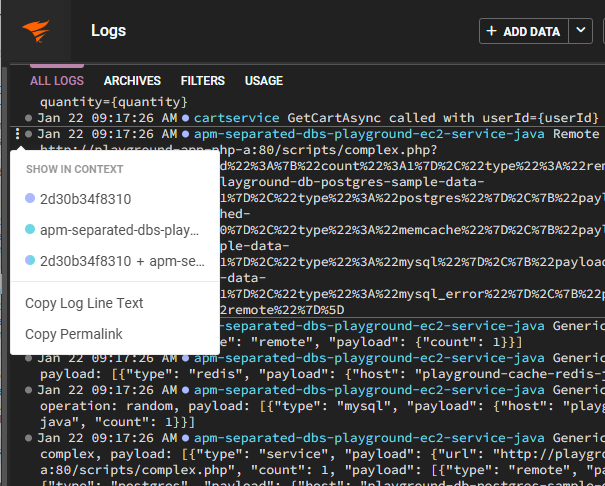The image size is (605, 486).
Task: Click the SolarWinds flame logo
Action: tap(36, 31)
